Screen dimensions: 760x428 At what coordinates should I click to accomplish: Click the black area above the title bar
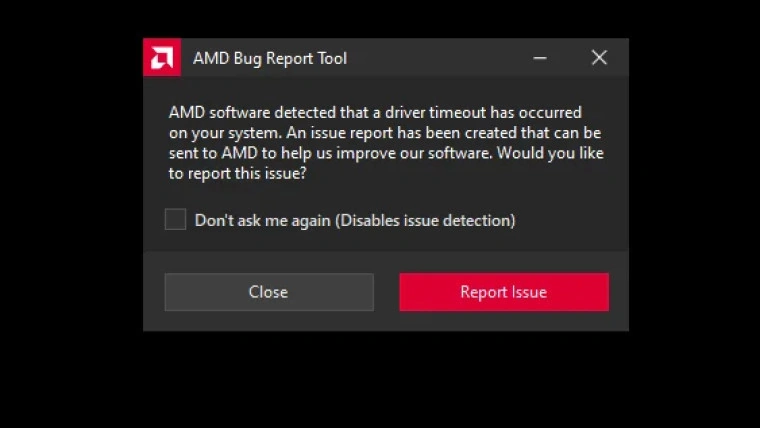pyautogui.click(x=385, y=18)
